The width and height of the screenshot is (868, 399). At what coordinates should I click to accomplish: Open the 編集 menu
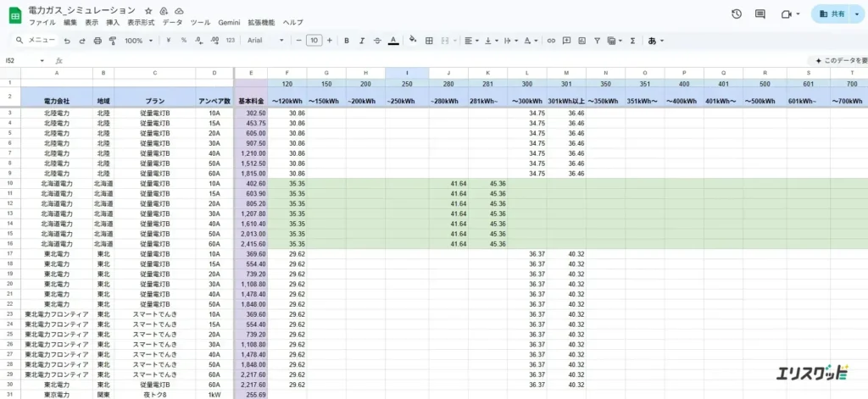pyautogui.click(x=70, y=23)
